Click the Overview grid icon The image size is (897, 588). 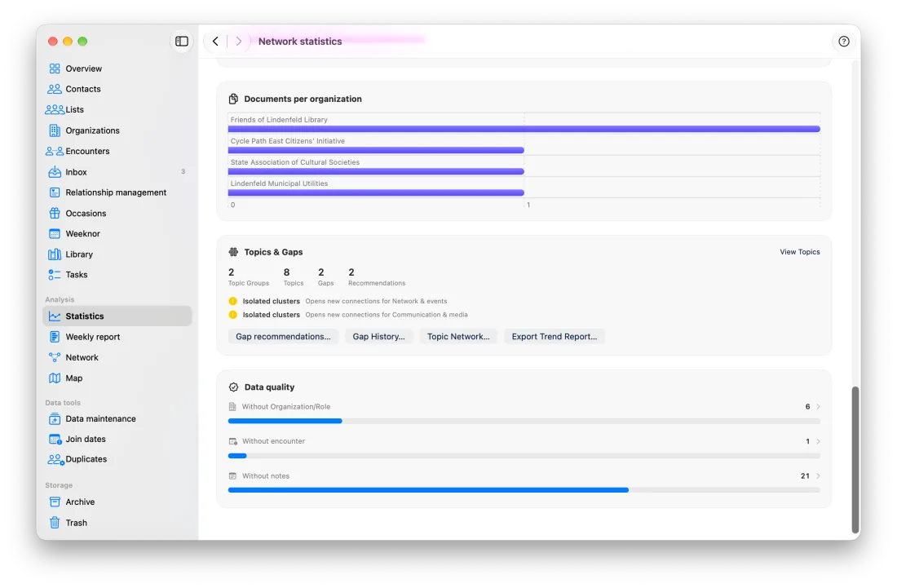point(55,69)
